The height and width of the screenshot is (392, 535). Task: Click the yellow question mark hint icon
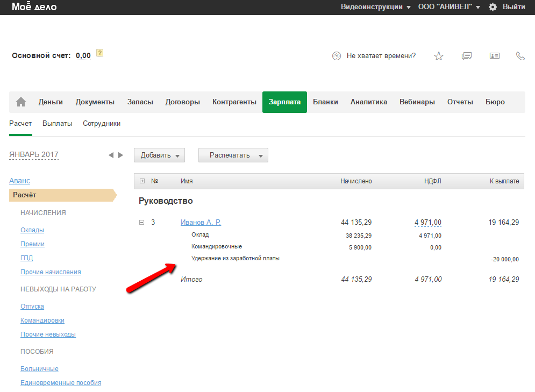99,53
